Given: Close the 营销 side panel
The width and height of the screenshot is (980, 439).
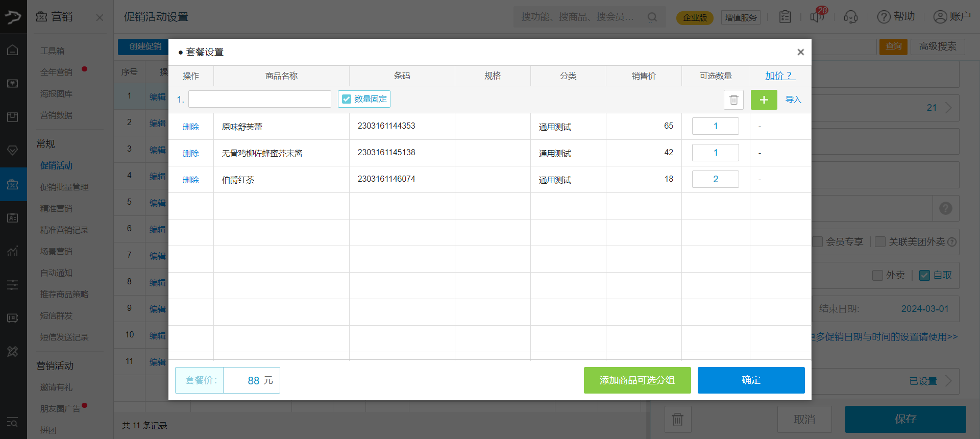Looking at the screenshot, I should 100,17.
